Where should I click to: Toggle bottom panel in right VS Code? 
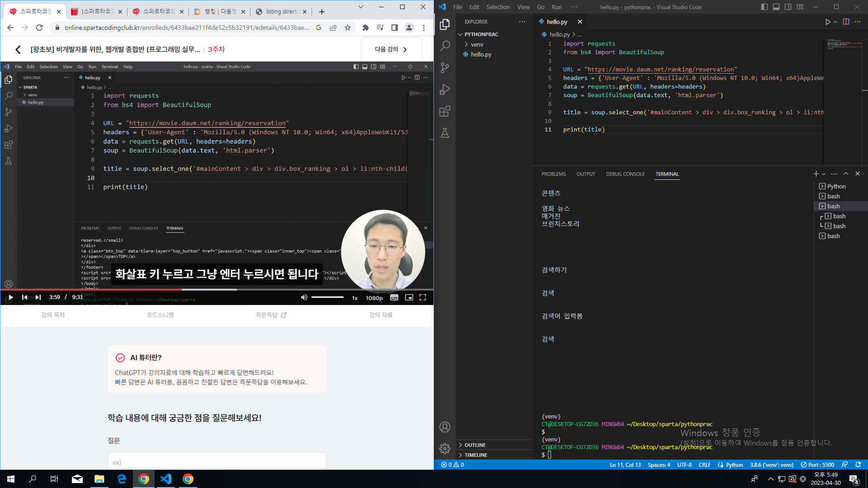point(776,7)
